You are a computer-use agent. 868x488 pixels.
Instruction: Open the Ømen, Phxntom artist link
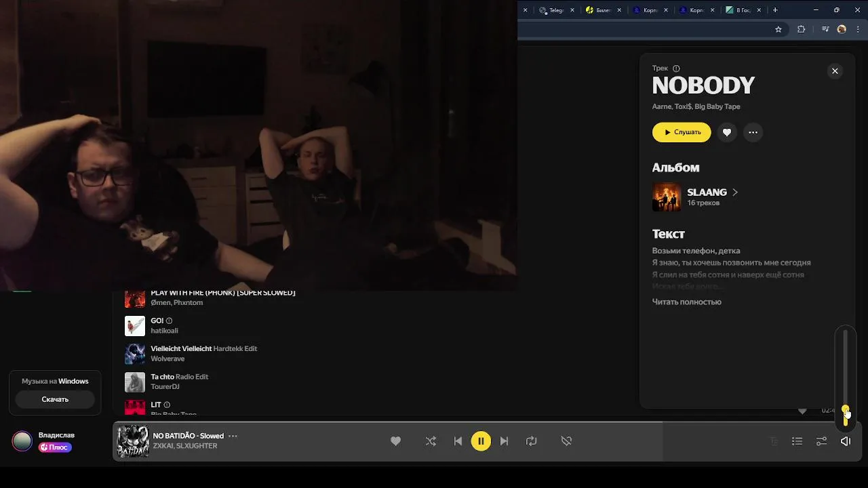click(x=176, y=302)
